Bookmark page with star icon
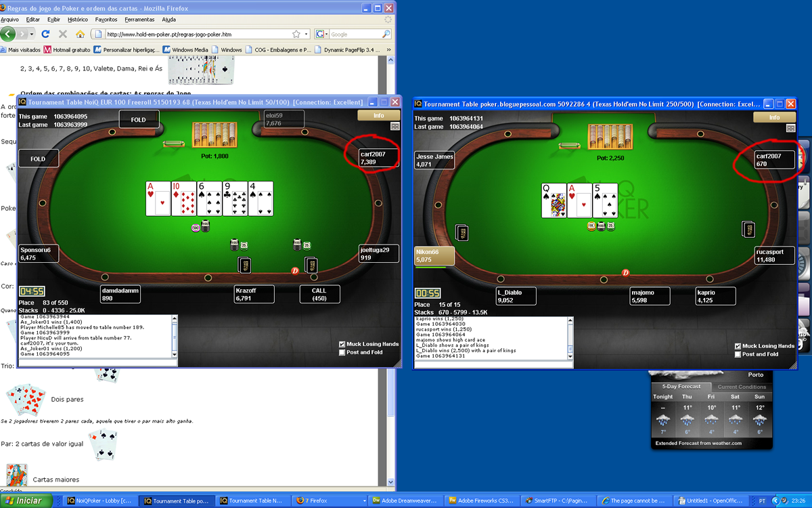Viewport: 812px width, 508px height. tap(296, 34)
